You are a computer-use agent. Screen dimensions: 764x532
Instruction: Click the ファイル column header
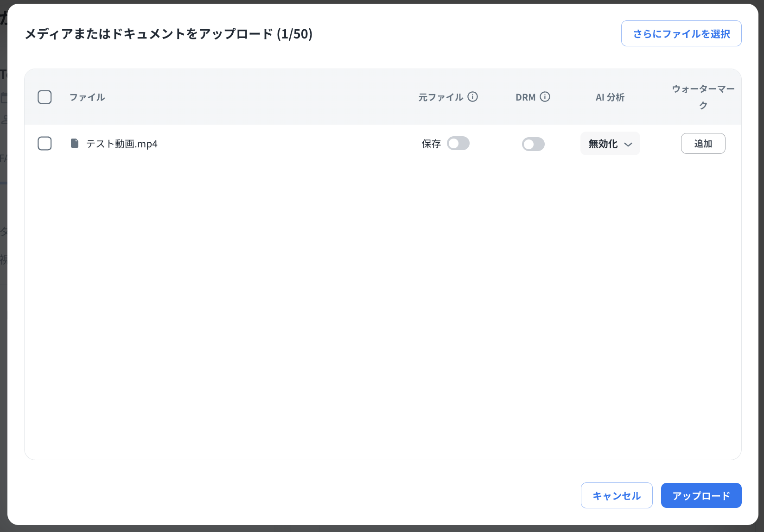point(87,97)
